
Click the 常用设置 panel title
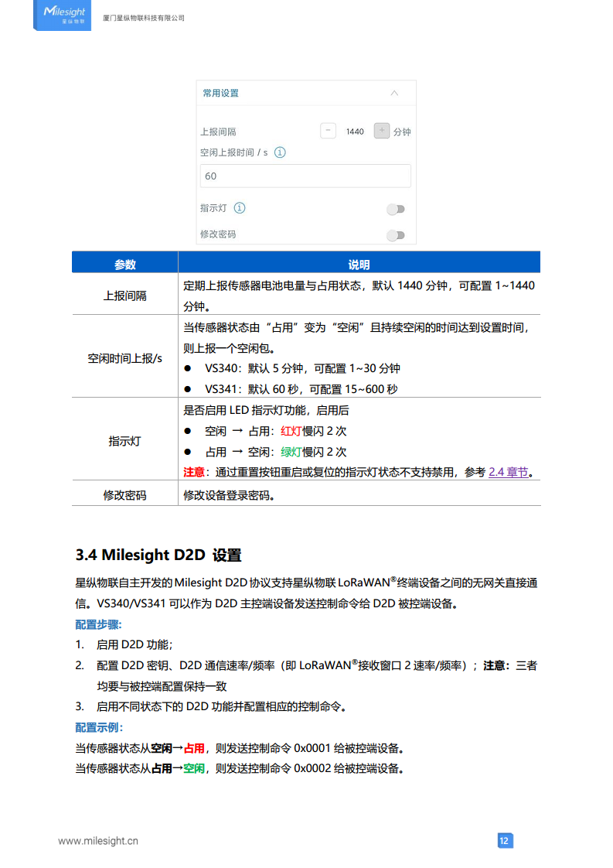221,93
